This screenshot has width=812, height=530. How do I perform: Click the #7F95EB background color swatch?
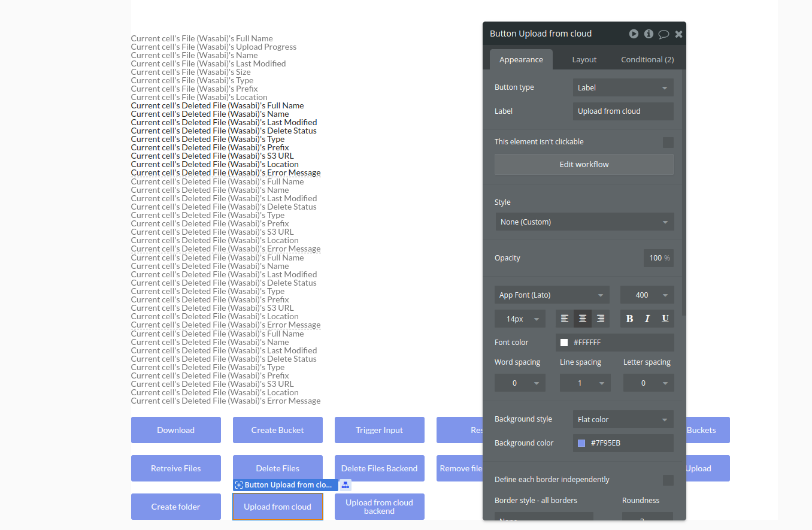tap(581, 443)
